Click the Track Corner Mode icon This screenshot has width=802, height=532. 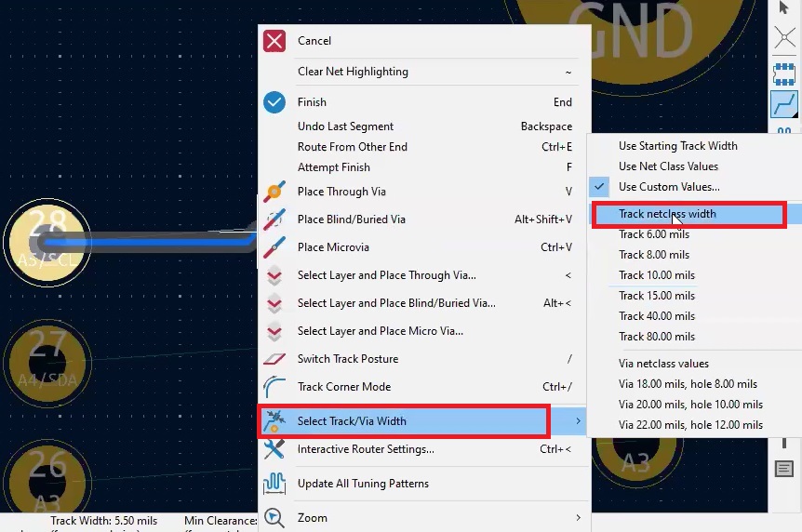tap(274, 387)
